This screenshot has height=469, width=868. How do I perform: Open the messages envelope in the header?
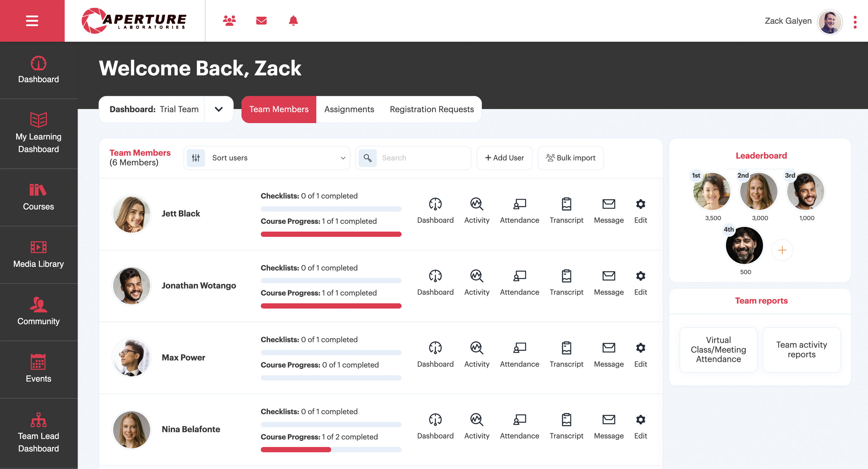261,21
